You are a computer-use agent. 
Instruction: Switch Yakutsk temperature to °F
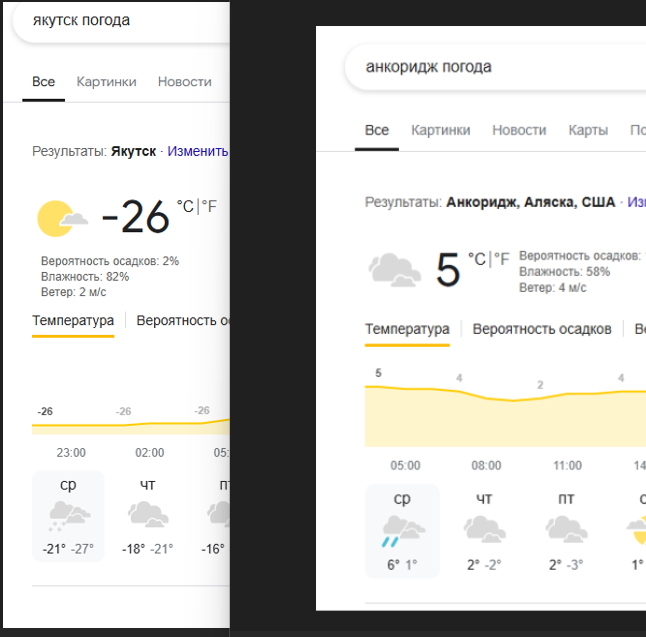pos(209,206)
